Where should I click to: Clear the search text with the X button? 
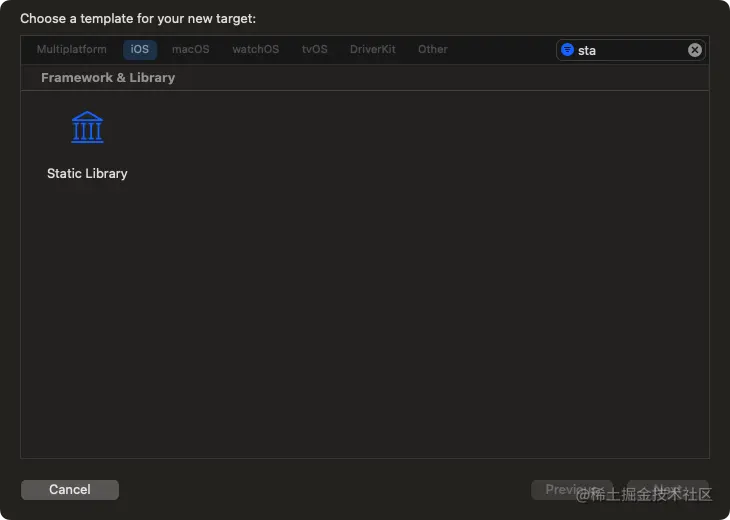click(x=695, y=50)
